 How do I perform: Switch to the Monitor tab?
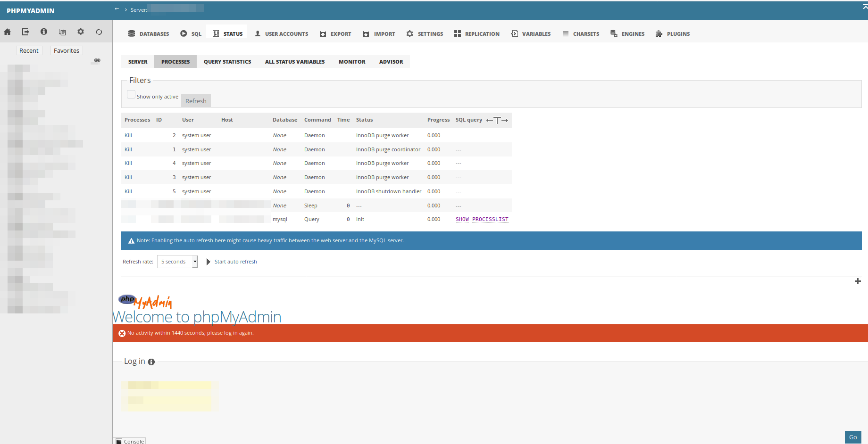[351, 61]
